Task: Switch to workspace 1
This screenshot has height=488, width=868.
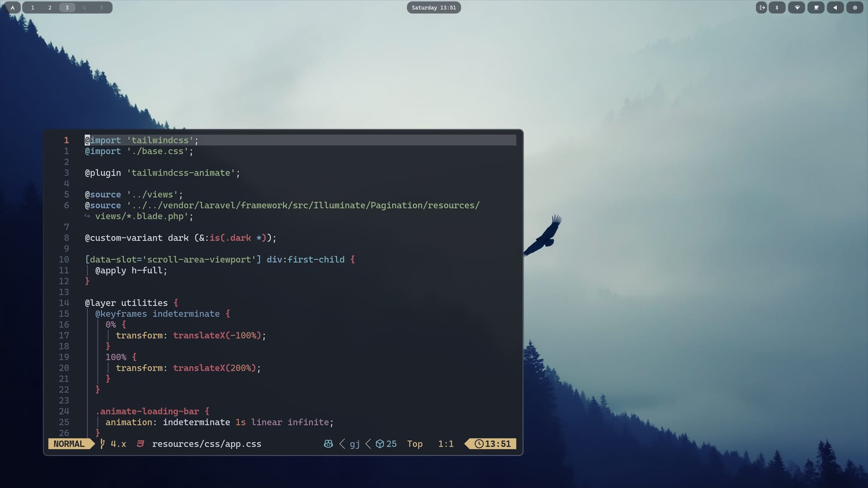Action: (x=33, y=8)
